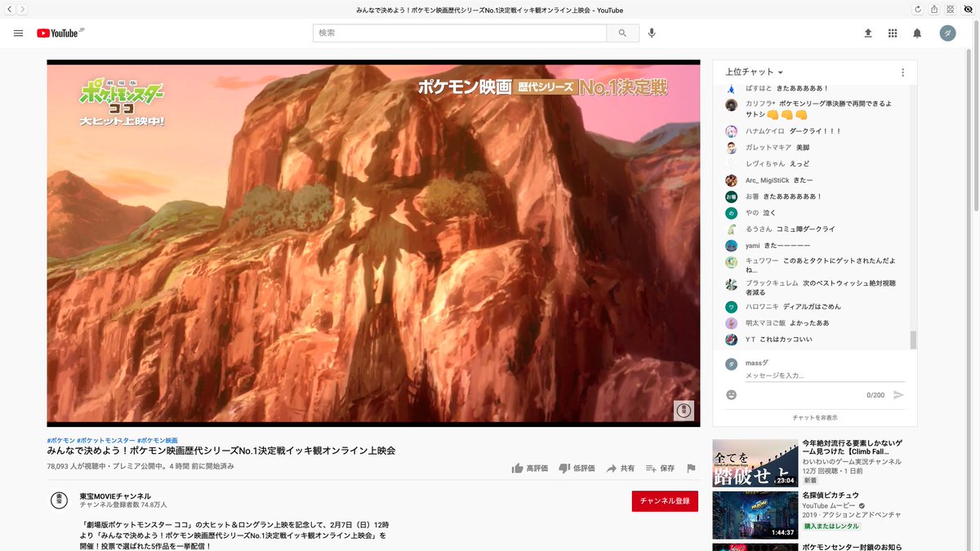Viewport: 980px width, 551px height.
Task: Open 東宝MOVIEチャンネル channel name
Action: click(115, 495)
